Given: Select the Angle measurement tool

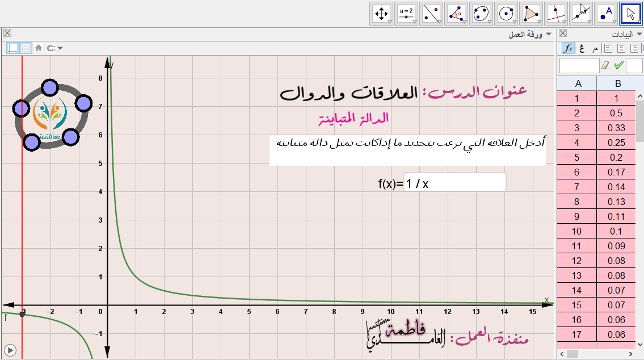Looking at the screenshot, I should point(456,14).
